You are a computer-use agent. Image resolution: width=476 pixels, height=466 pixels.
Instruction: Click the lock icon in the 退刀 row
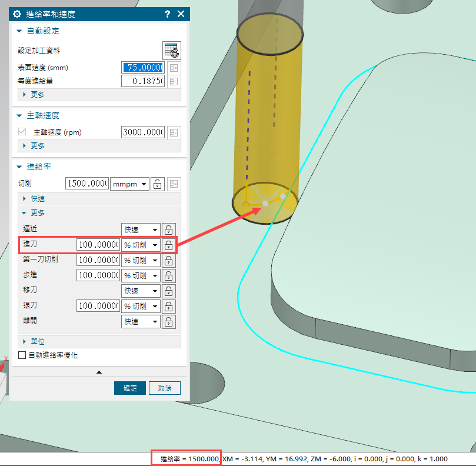coord(169,306)
